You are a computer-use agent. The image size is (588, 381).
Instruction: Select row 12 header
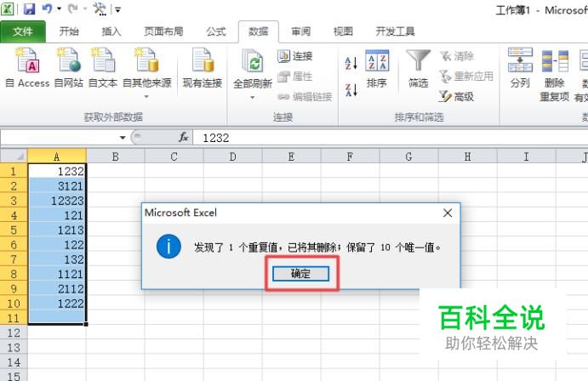click(x=14, y=333)
